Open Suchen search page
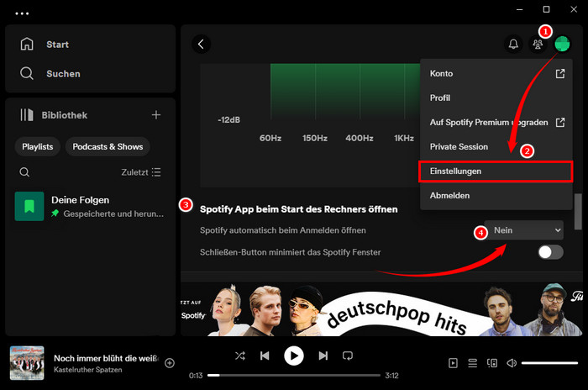This screenshot has width=588, height=390. pos(63,74)
